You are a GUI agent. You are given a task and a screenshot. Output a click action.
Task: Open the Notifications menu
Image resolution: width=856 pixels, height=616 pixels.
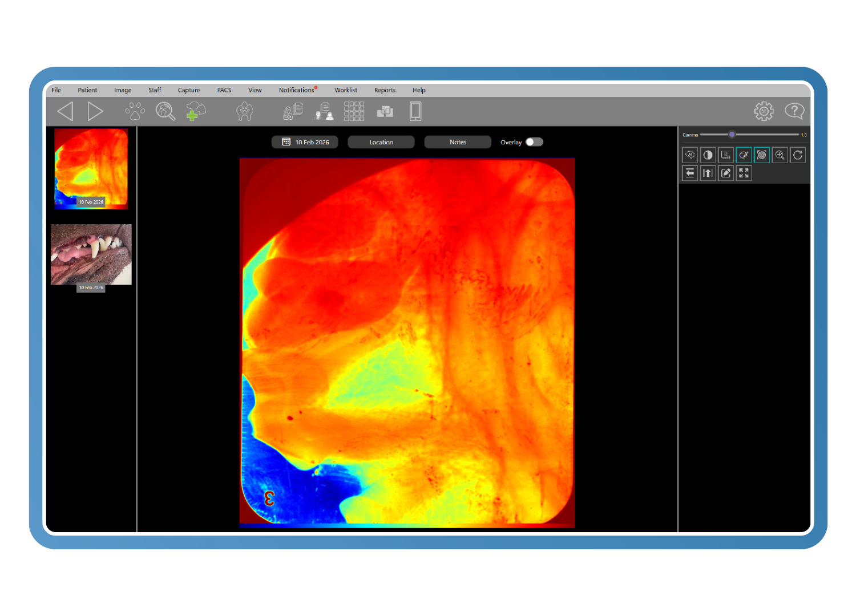(x=296, y=90)
